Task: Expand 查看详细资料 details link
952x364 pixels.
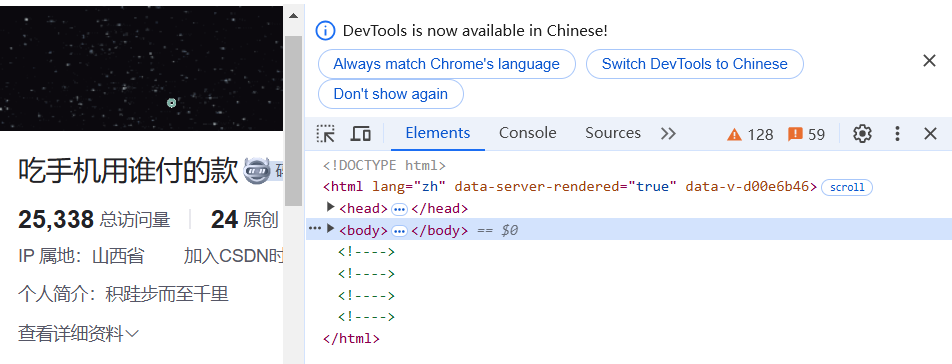Action: (79, 333)
